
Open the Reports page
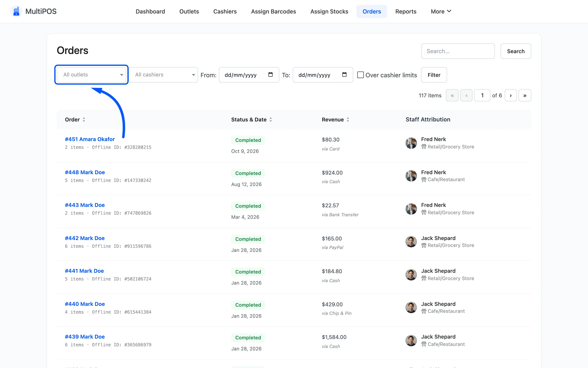pos(406,11)
